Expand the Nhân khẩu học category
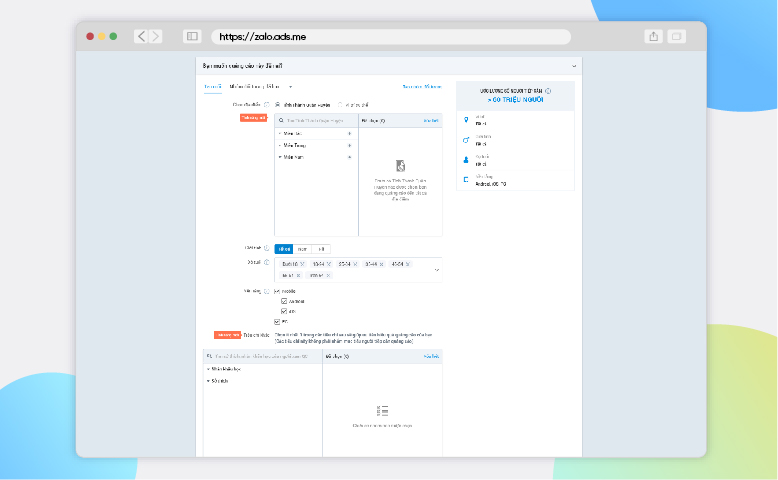This screenshot has height=480, width=778. click(208, 369)
